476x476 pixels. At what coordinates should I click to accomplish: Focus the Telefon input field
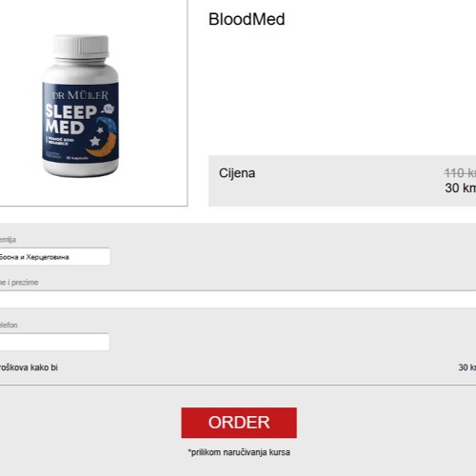[54, 342]
